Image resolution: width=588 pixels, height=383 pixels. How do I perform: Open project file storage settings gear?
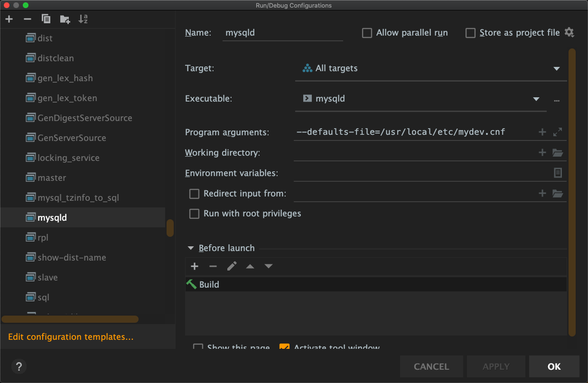(x=569, y=33)
